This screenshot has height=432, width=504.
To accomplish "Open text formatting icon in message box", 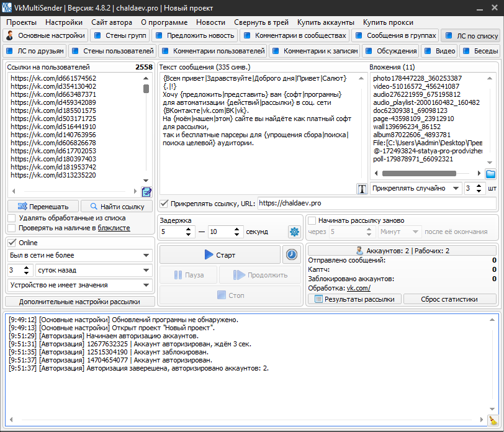I will (362, 189).
